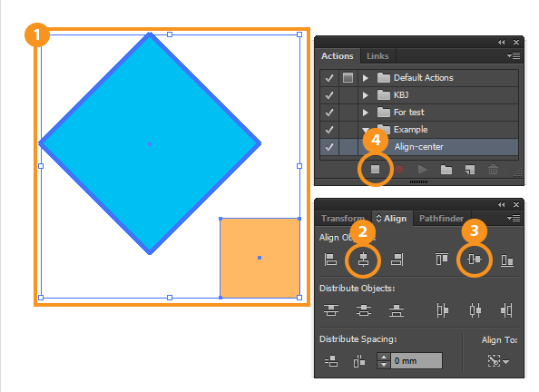Close the Align panel

click(516, 204)
